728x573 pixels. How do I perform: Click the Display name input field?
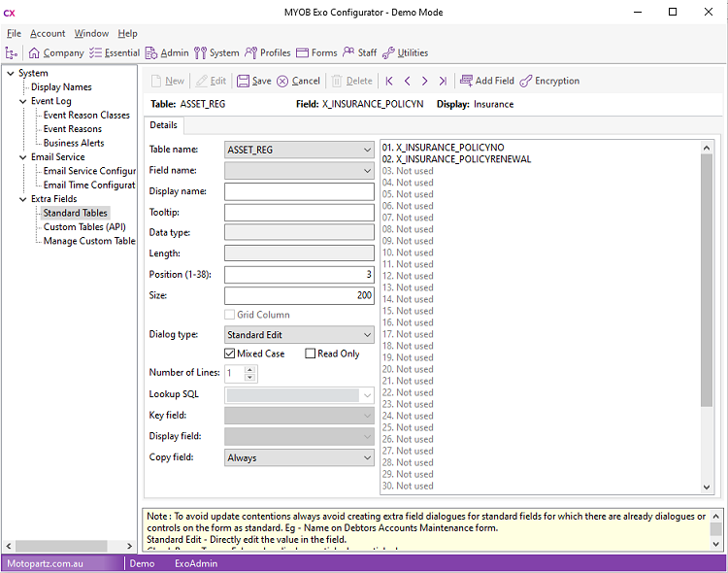(299, 191)
